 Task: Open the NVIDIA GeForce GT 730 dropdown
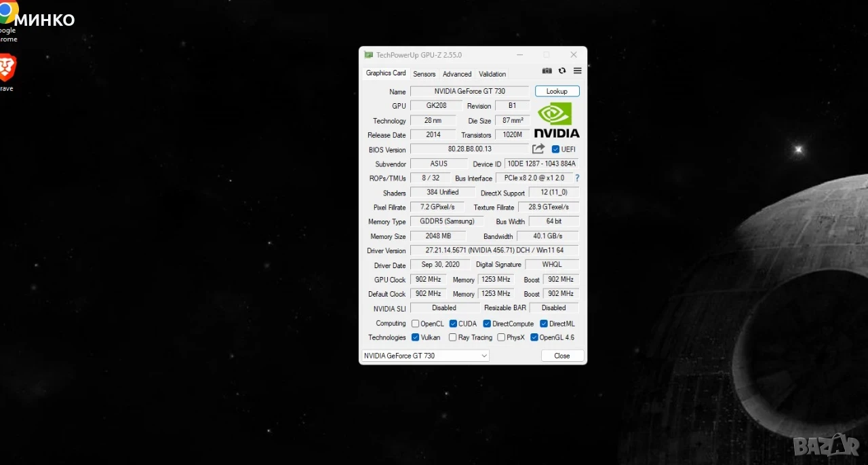425,356
